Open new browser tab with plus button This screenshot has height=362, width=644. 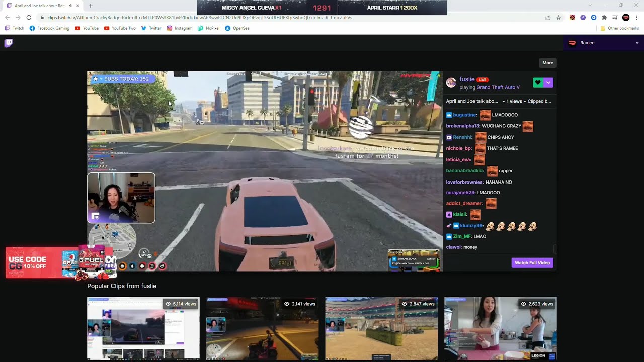pyautogui.click(x=91, y=6)
